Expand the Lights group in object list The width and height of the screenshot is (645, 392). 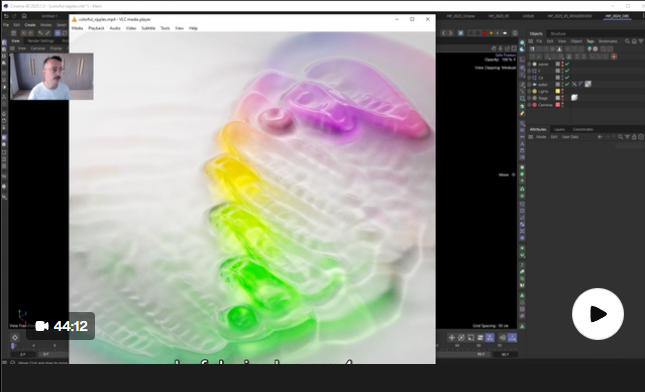[x=529, y=91]
